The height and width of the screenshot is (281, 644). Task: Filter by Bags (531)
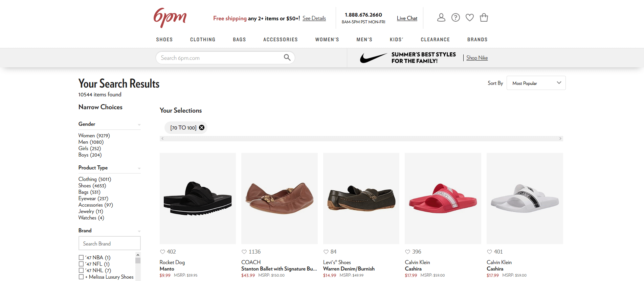89,192
